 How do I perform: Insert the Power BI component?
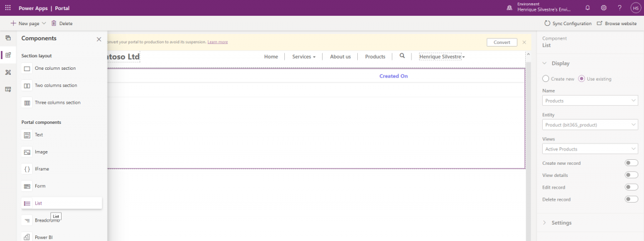click(x=62, y=237)
